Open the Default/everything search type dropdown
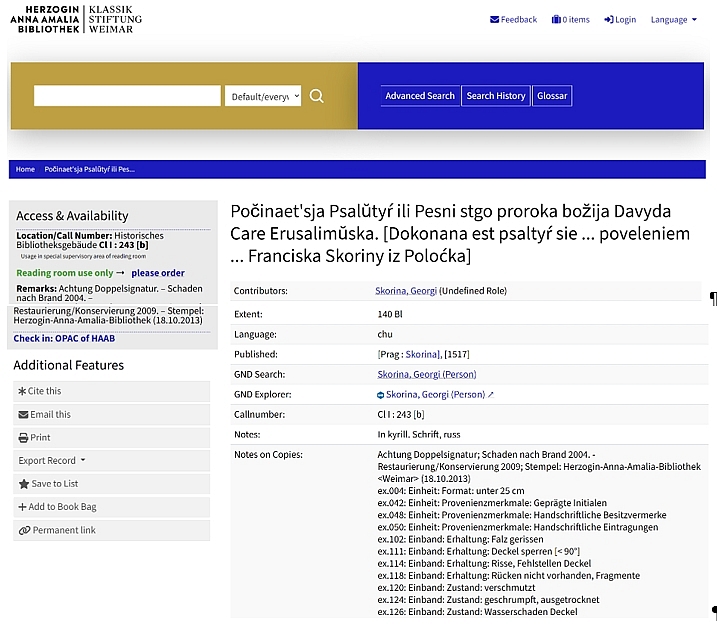Screen dimensions: 717x626 [263, 96]
